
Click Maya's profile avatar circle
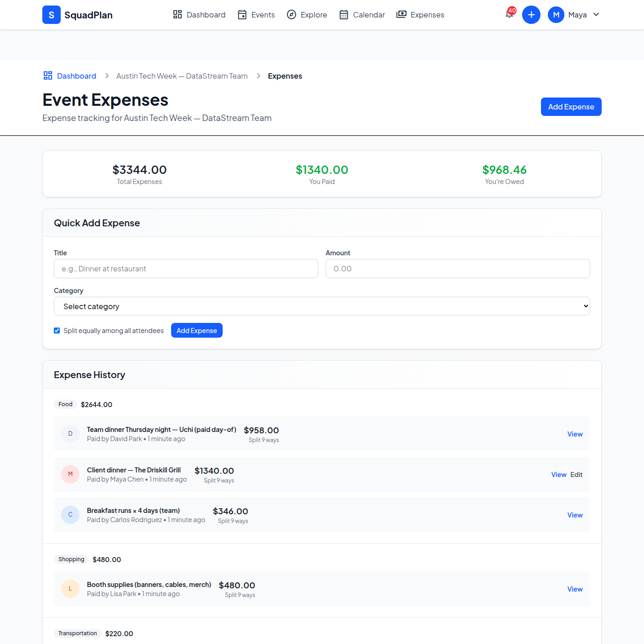coord(556,14)
